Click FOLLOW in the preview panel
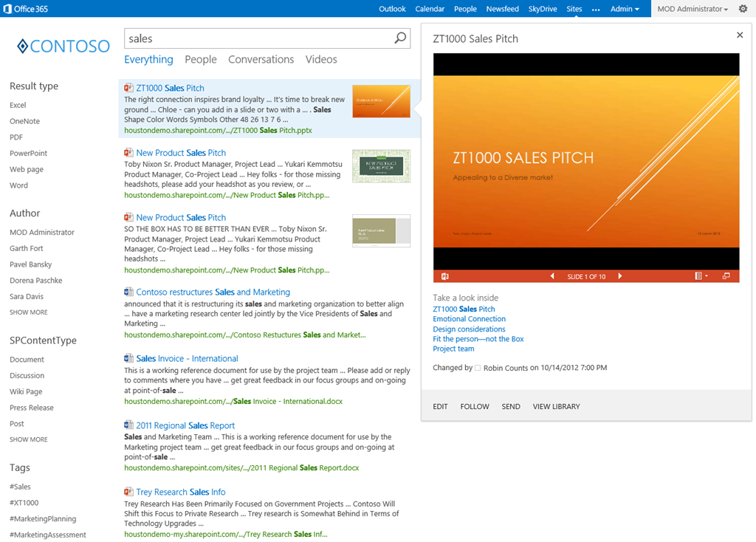The height and width of the screenshot is (542, 756). point(475,406)
